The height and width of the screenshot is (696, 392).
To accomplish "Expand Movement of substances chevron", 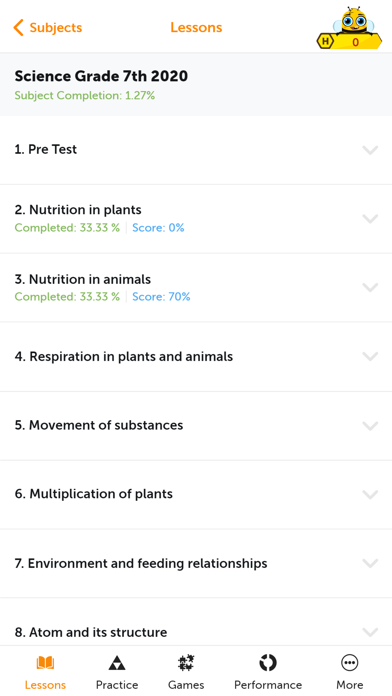I will (x=370, y=426).
